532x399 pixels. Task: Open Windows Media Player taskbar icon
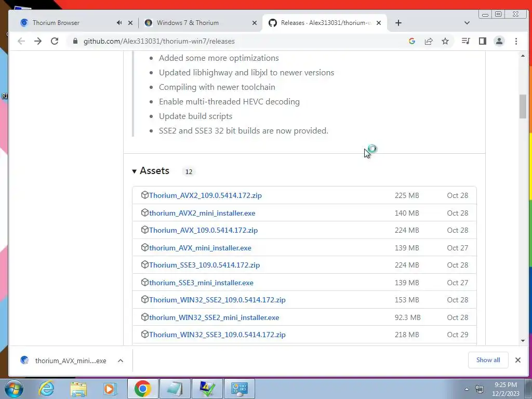110,389
